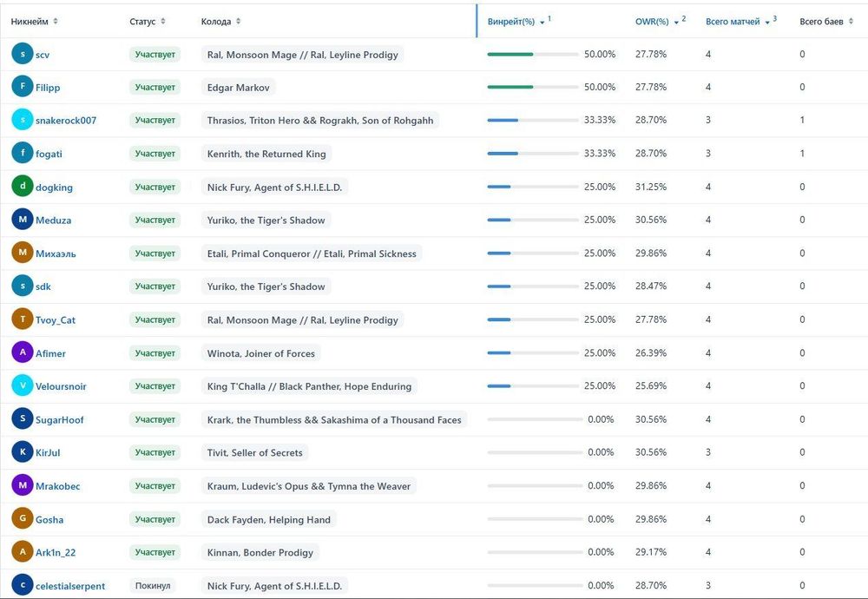Screen dimensions: 868x599
Task: Open the snakerock007 avatar icon
Action: tap(23, 120)
